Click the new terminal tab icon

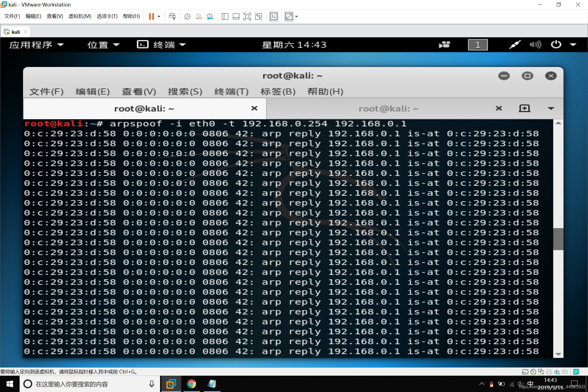coord(524,108)
